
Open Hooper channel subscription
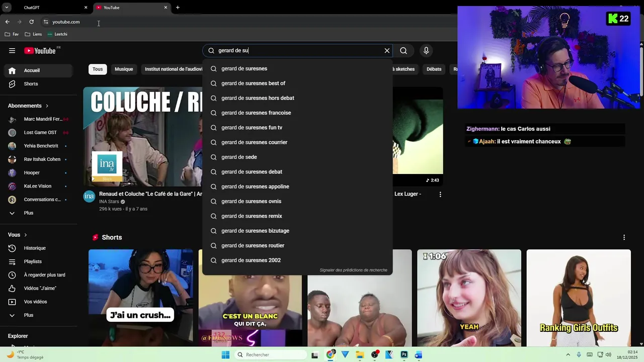[39, 173]
